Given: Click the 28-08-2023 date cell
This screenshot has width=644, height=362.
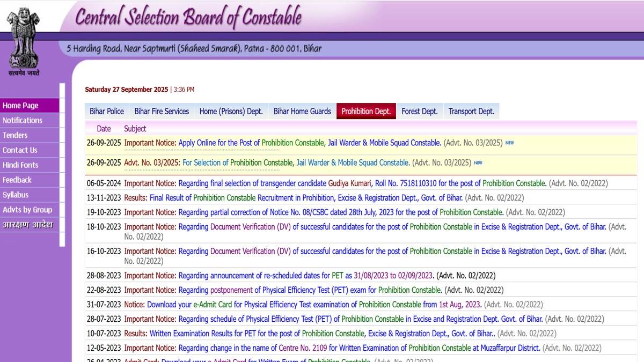Looking at the screenshot, I should [x=104, y=276].
